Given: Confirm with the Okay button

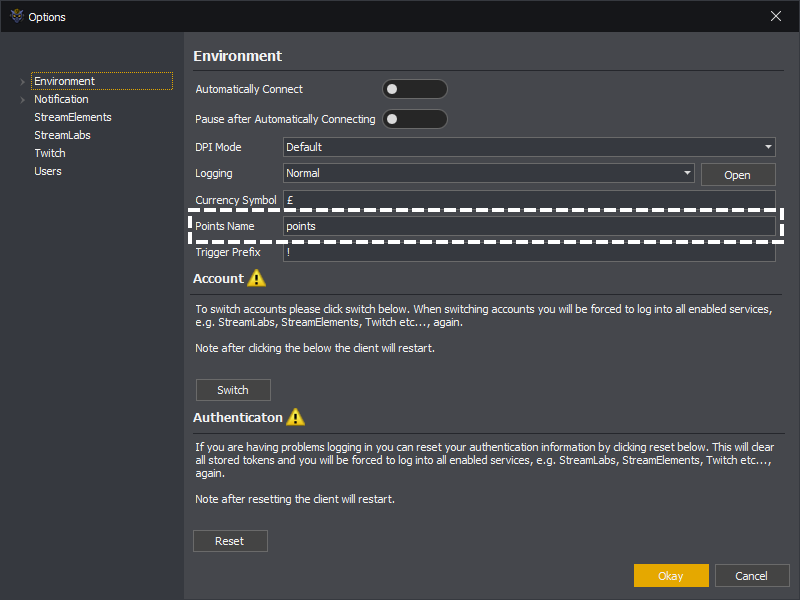Looking at the screenshot, I should coord(671,576).
